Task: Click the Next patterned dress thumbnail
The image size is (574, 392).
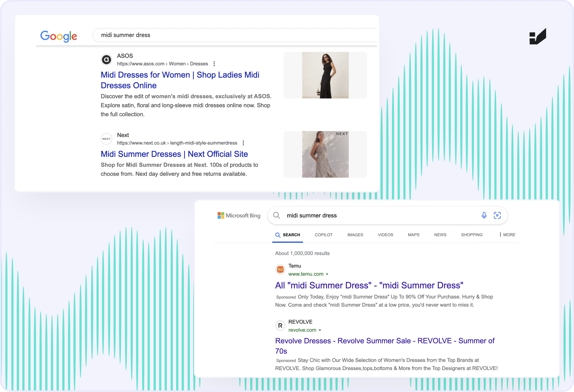Action: 325,154
